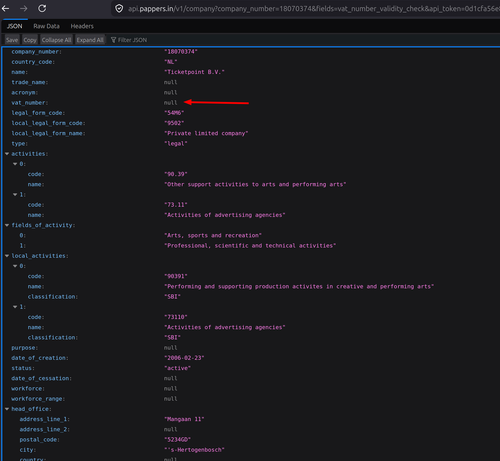
Task: Select the vat_number key
Action: [x=30, y=103]
